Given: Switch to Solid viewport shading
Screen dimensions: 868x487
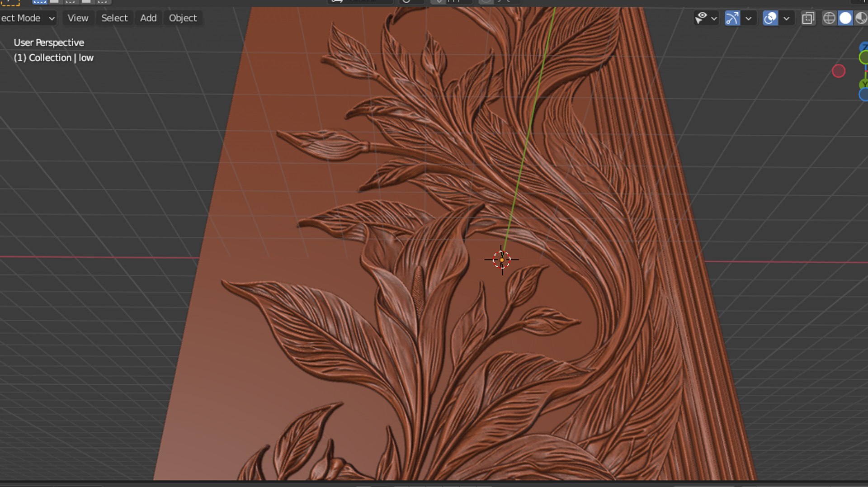Looking at the screenshot, I should tap(845, 18).
